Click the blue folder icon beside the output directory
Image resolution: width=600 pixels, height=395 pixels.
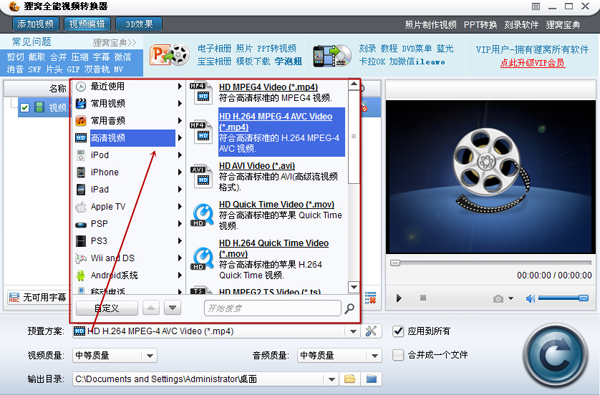371,379
